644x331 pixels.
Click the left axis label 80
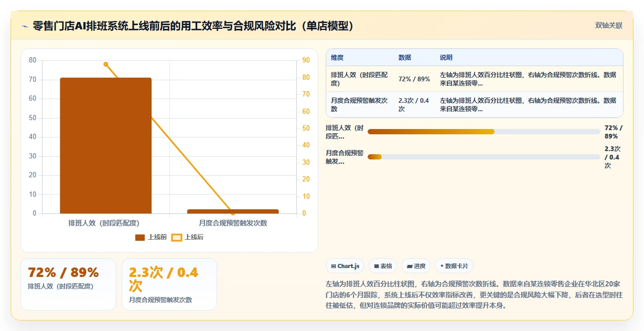tap(33, 60)
